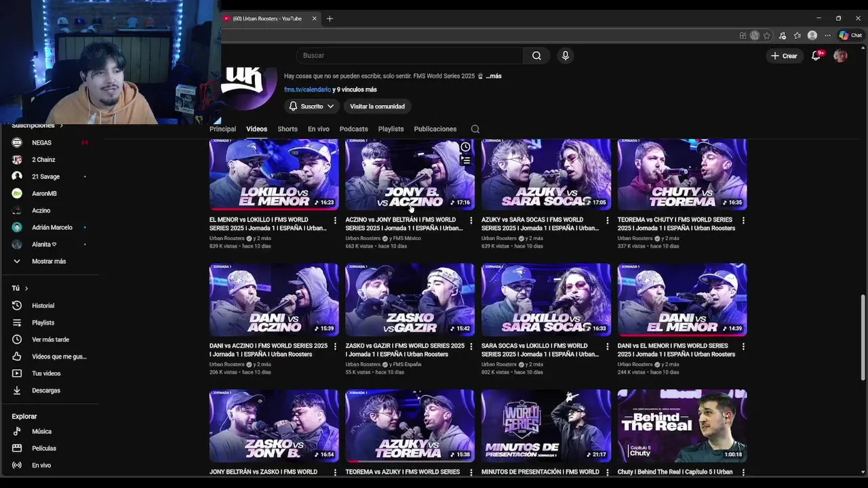Open options menu for DANI vs ACZINO
Viewport: 868px width, 488px height.
335,346
